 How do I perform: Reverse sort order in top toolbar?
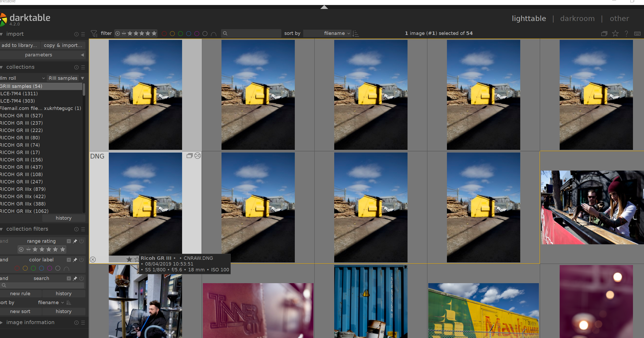[x=356, y=33]
